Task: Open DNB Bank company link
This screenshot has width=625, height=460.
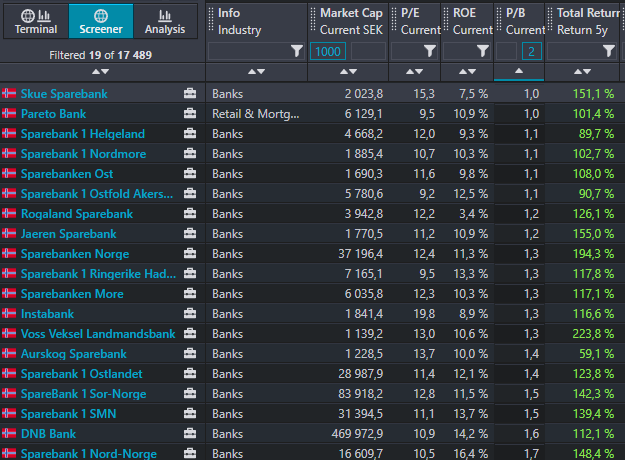Action: click(x=48, y=434)
